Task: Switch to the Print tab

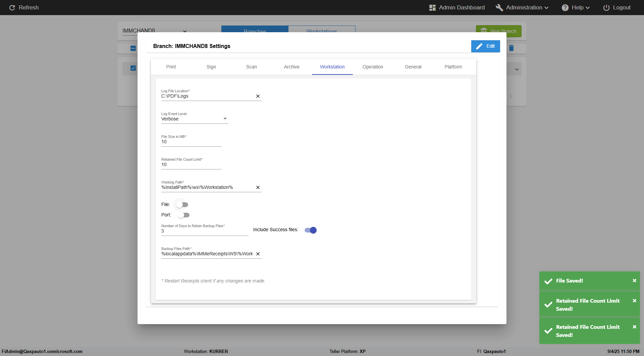Action: coord(171,67)
